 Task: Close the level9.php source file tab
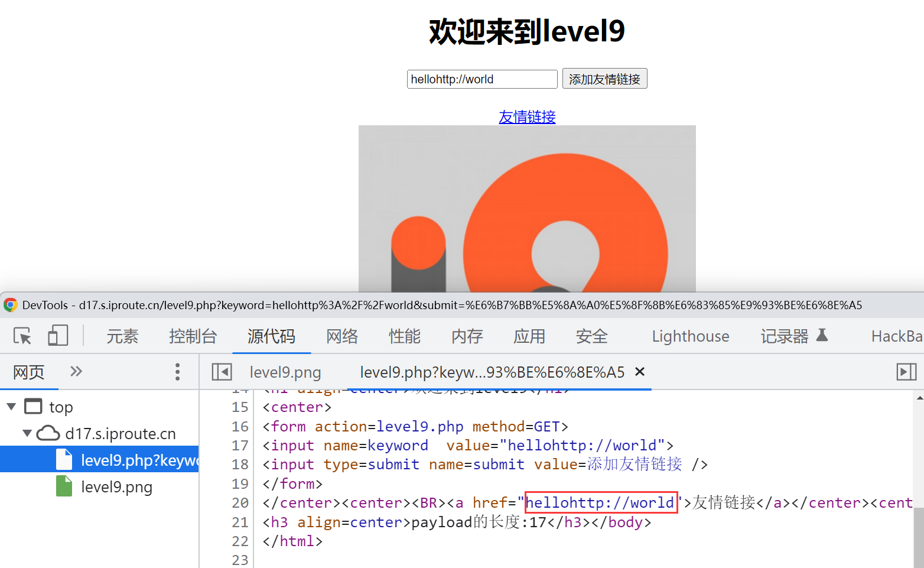click(x=639, y=372)
